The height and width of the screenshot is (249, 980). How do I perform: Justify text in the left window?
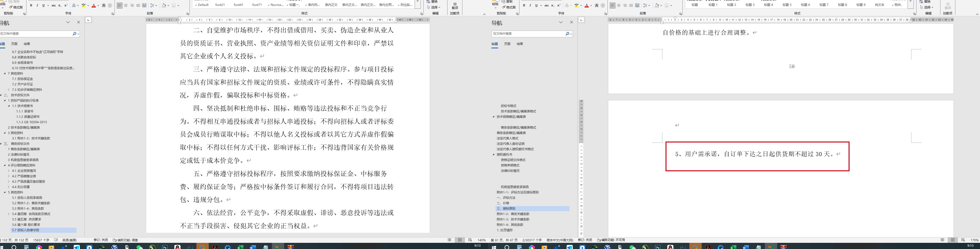[x=138, y=5]
